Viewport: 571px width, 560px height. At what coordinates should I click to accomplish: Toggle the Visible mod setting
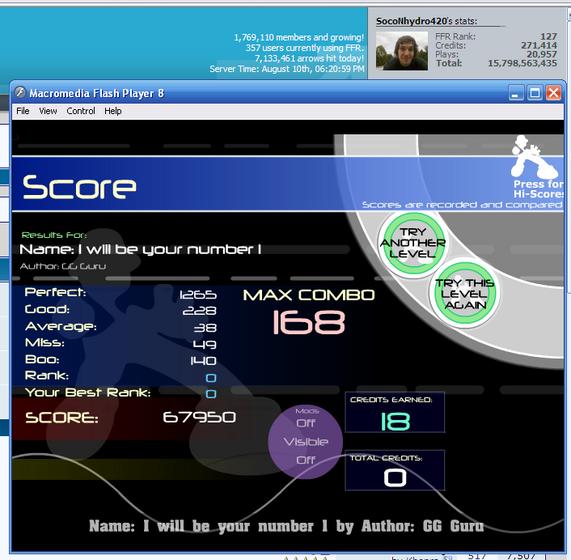click(x=306, y=442)
